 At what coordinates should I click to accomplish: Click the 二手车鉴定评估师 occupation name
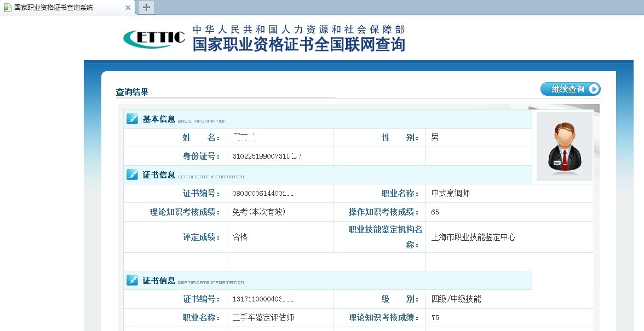[263, 318]
